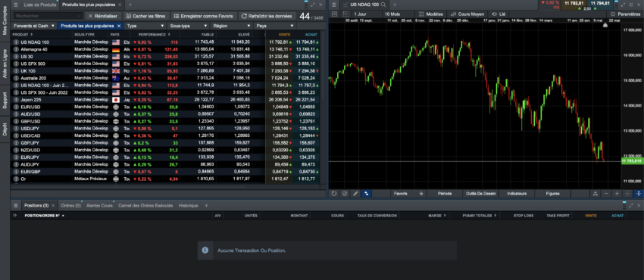
Task: Open the chart panel hamburger menu
Action: (334, 5)
